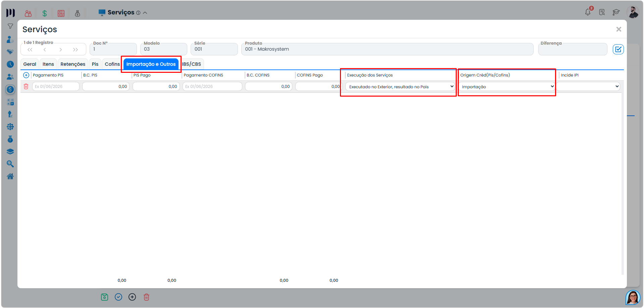Open the Execução dos Serviços dropdown
Screen dimensions: 644x308
coord(400,87)
